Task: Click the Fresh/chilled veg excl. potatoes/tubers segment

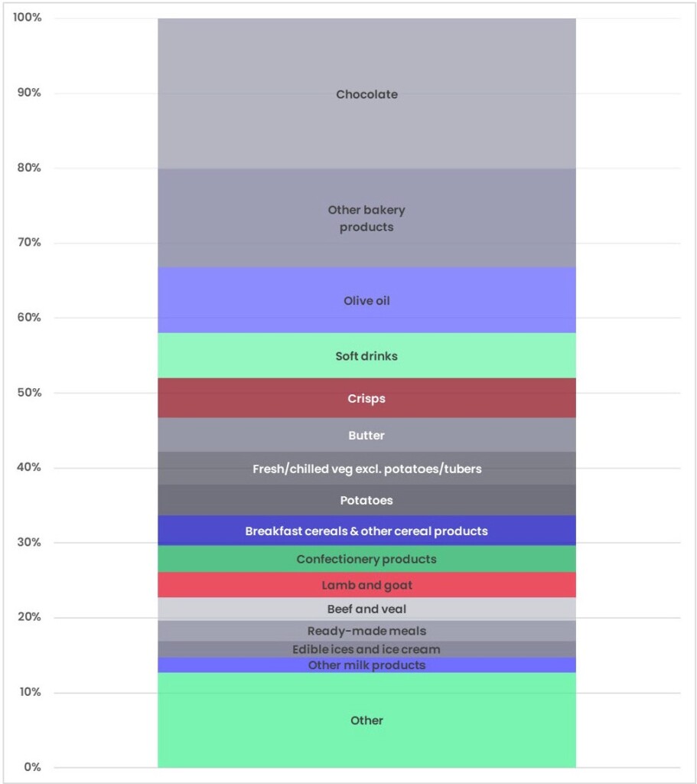Action: [x=366, y=469]
